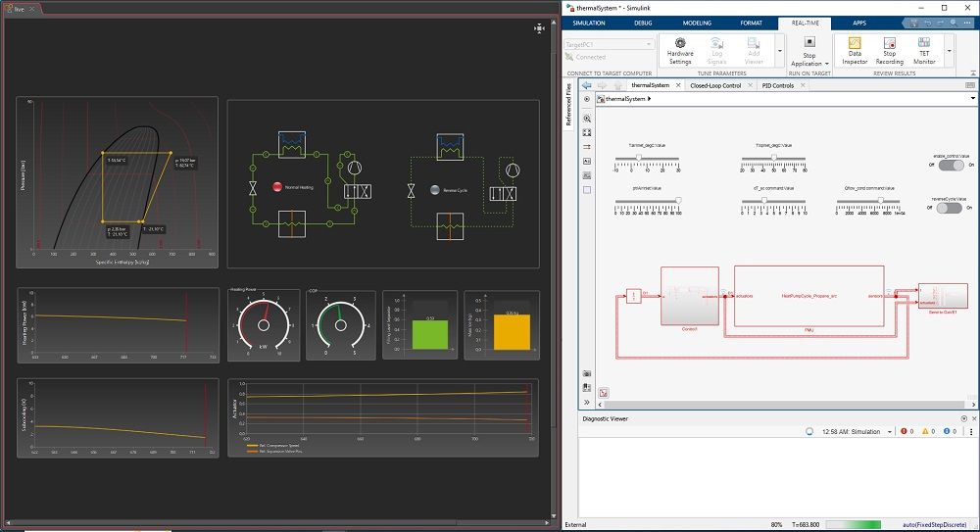Open the Referenced Files side panel

click(x=568, y=105)
